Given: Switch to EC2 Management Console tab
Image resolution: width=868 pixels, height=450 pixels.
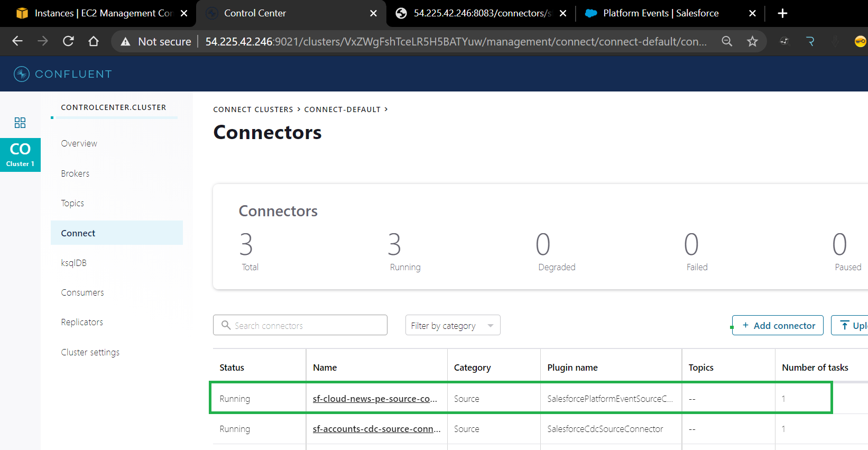Looking at the screenshot, I should tap(103, 13).
